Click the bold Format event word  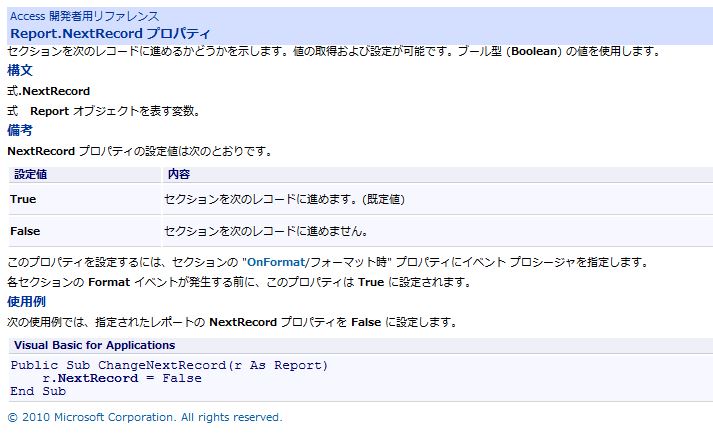[x=109, y=282]
